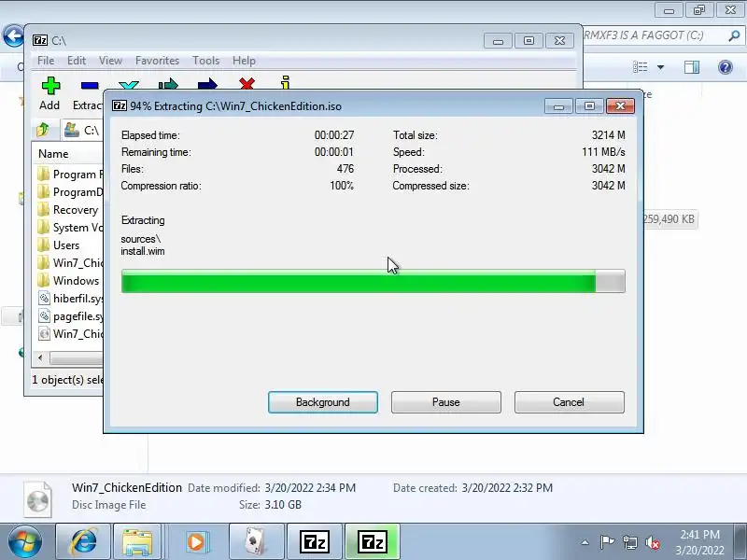Select the Recovery folder row

click(69, 210)
